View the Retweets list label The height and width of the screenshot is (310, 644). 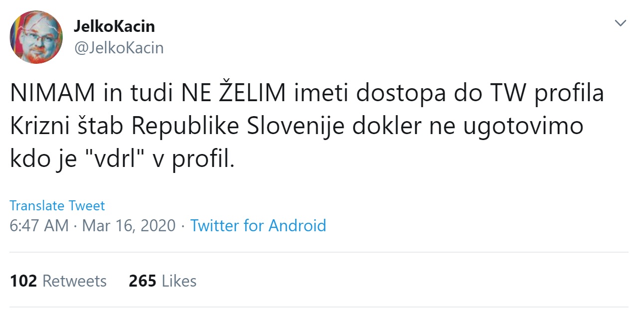[x=74, y=281]
